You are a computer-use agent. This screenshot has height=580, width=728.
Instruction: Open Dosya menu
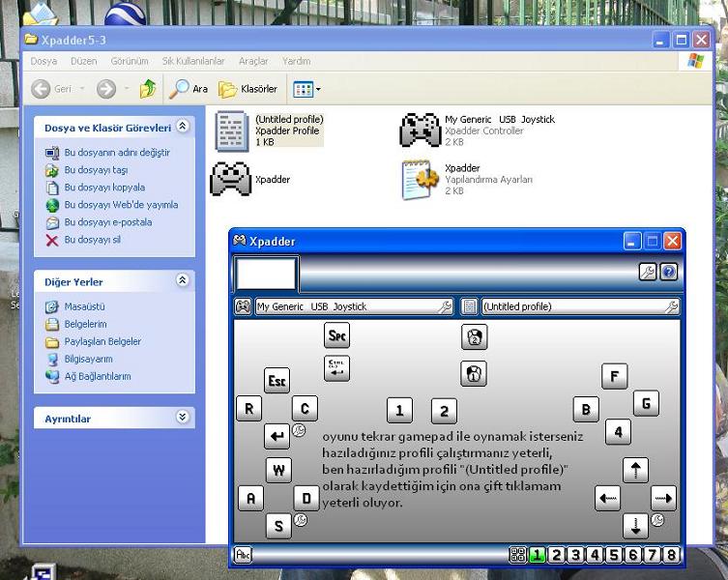[44, 61]
